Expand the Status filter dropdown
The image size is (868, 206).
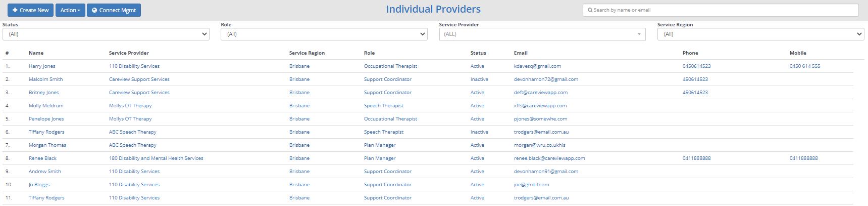tap(106, 34)
